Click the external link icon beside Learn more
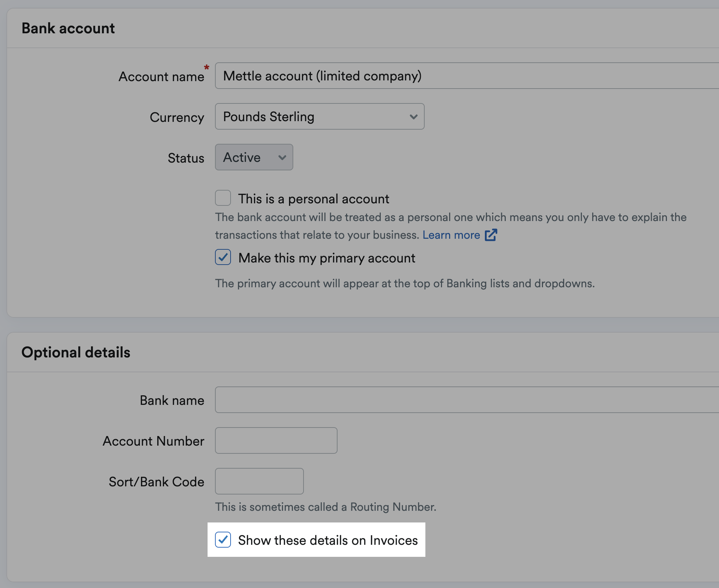 (491, 235)
